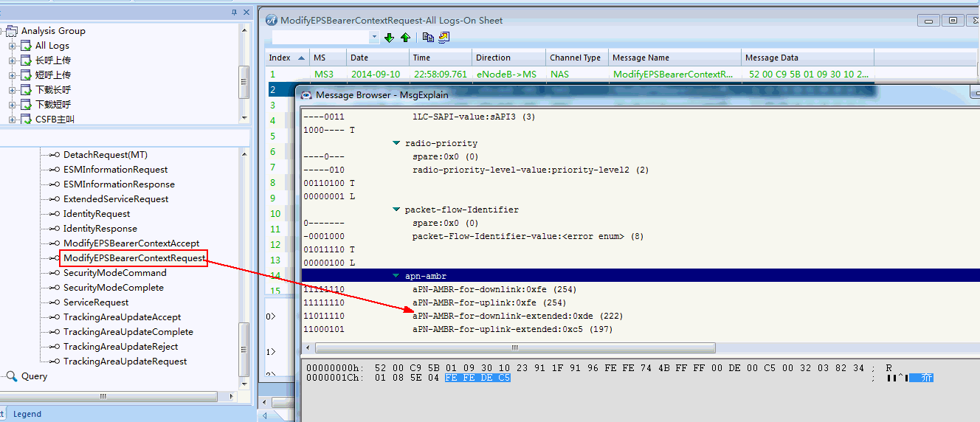Click the green down arrow next-result icon
The image size is (980, 422).
click(x=389, y=38)
